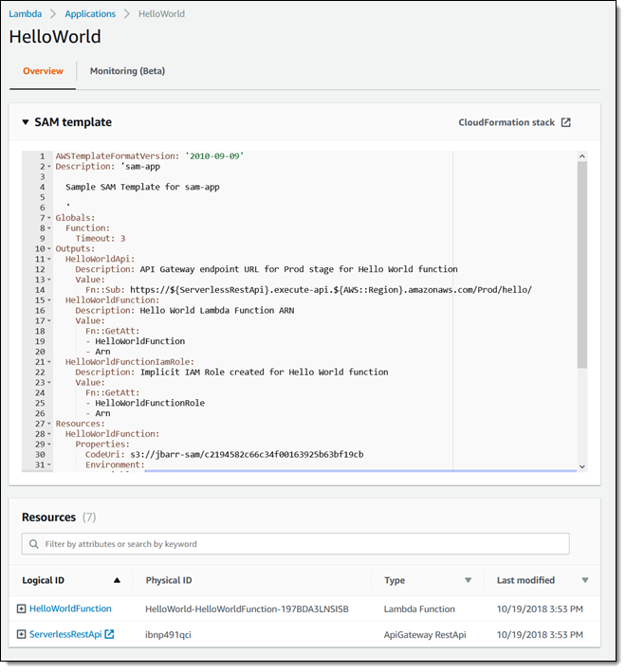Fold the Resources block at line 27

[x=49, y=424]
